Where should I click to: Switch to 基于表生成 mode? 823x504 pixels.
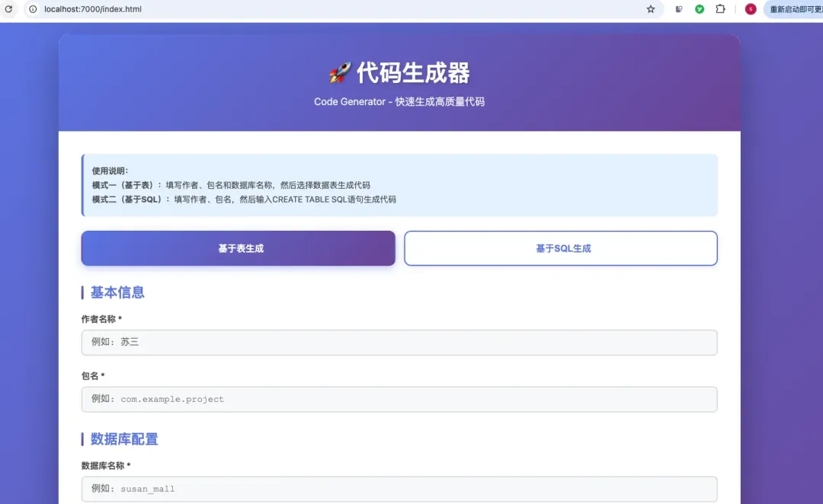(238, 248)
